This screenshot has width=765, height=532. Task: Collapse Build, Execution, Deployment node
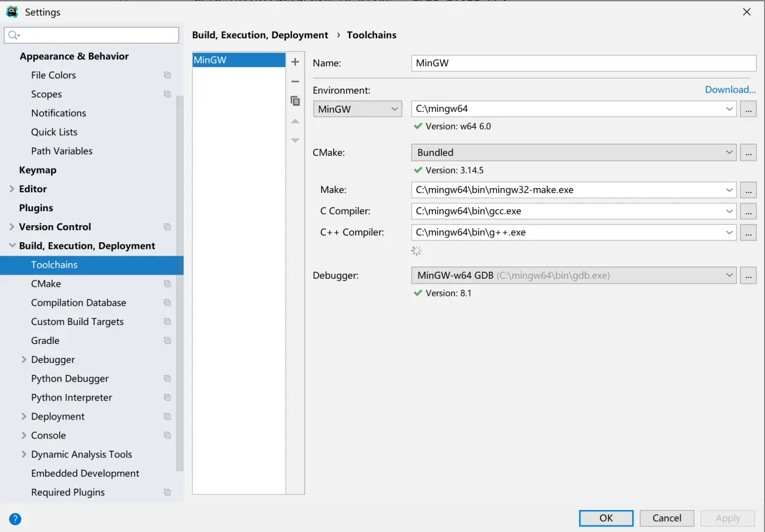click(12, 246)
